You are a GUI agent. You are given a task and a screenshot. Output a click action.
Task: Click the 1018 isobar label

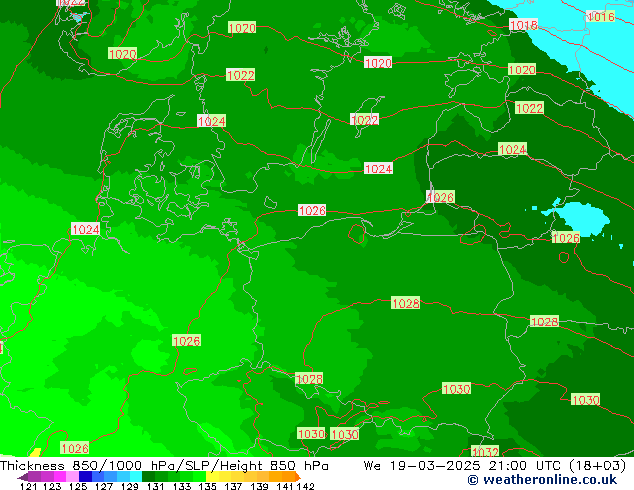523,25
